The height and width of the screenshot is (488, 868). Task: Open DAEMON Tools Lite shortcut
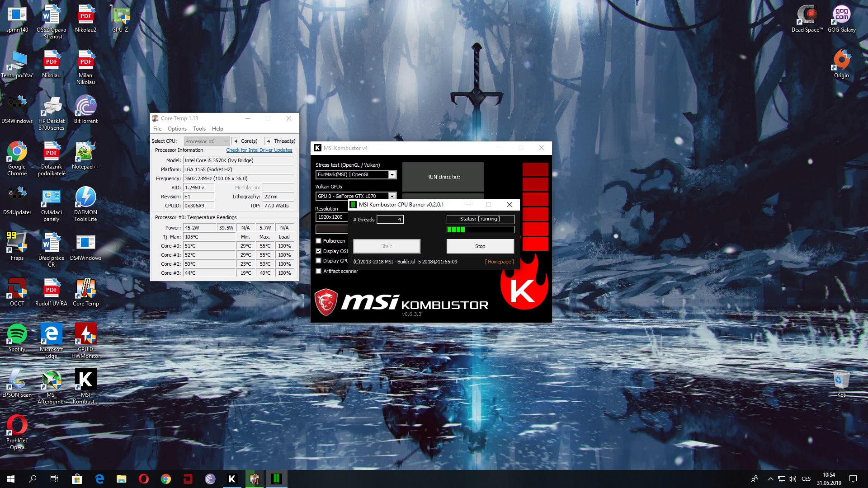pos(85,204)
